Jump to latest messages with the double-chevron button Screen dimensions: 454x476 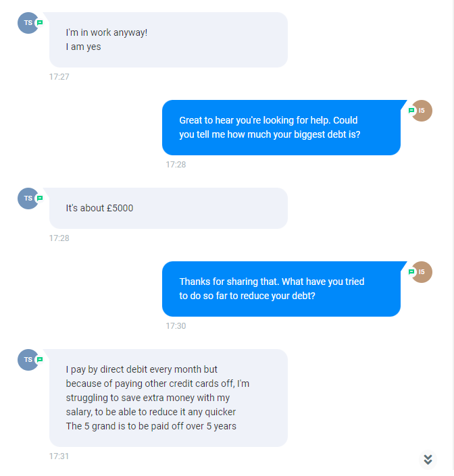428,459
